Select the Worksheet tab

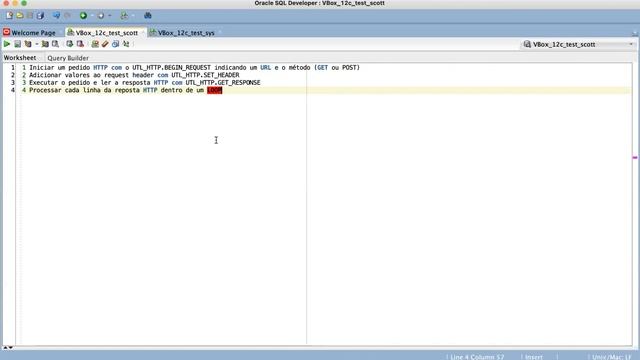click(20, 58)
